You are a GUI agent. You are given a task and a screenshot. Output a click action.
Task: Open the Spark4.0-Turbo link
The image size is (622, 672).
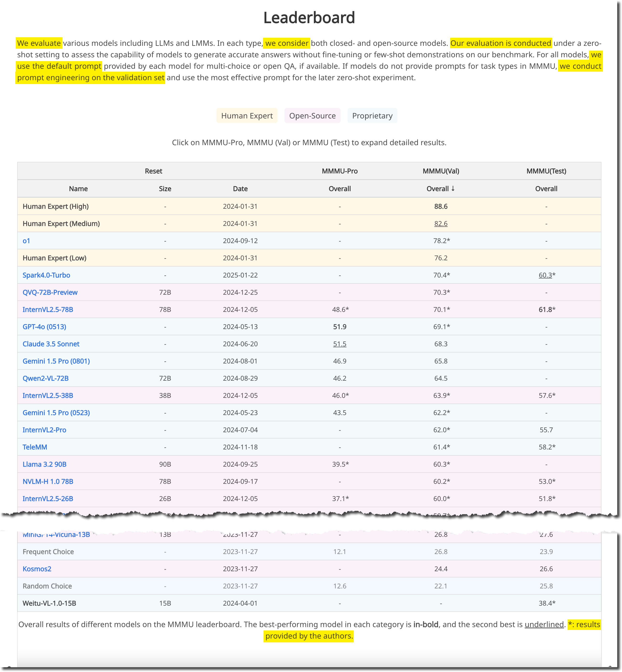[46, 275]
